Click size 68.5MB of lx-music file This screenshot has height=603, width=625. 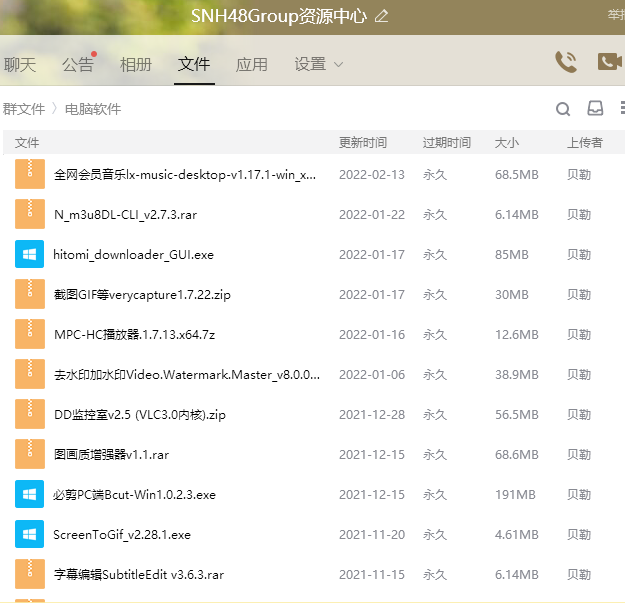pyautogui.click(x=517, y=175)
